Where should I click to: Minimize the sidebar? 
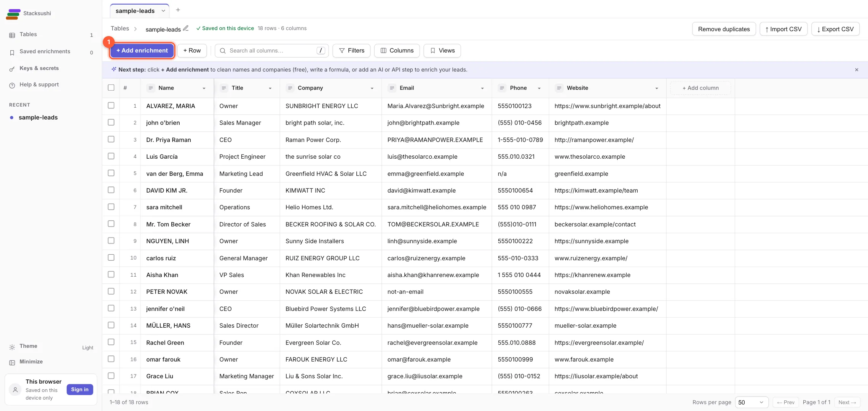pyautogui.click(x=51, y=362)
